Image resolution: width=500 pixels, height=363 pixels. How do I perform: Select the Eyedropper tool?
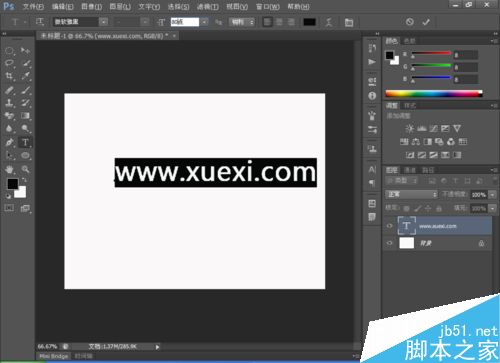[25, 76]
